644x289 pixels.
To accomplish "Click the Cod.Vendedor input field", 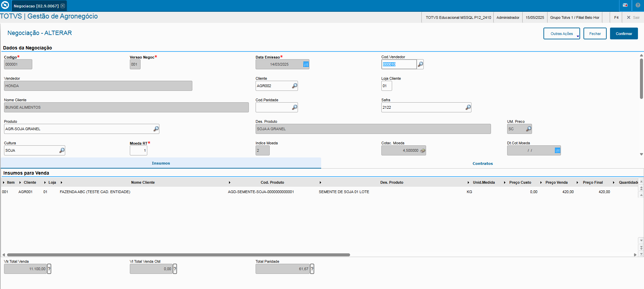I will 399,64.
